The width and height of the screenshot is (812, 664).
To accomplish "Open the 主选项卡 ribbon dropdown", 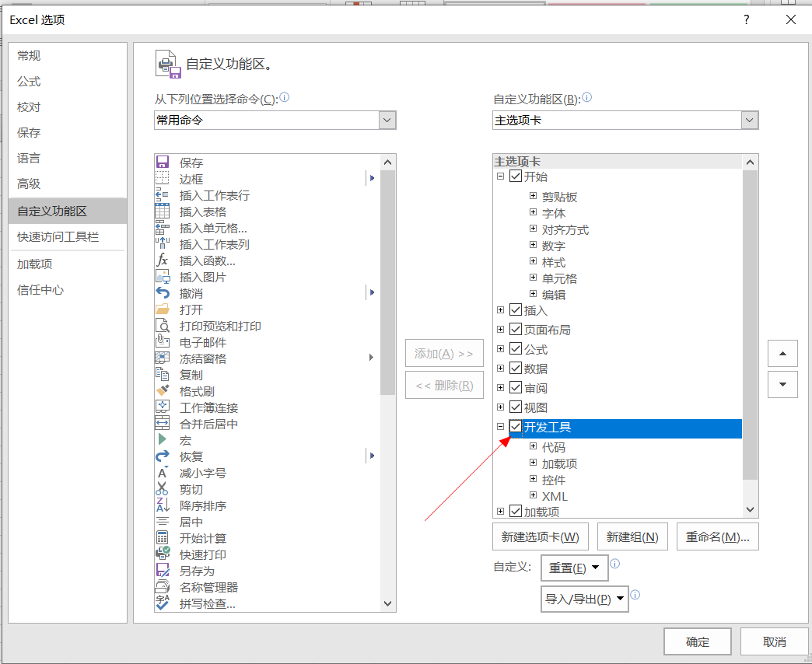I will coord(749,121).
